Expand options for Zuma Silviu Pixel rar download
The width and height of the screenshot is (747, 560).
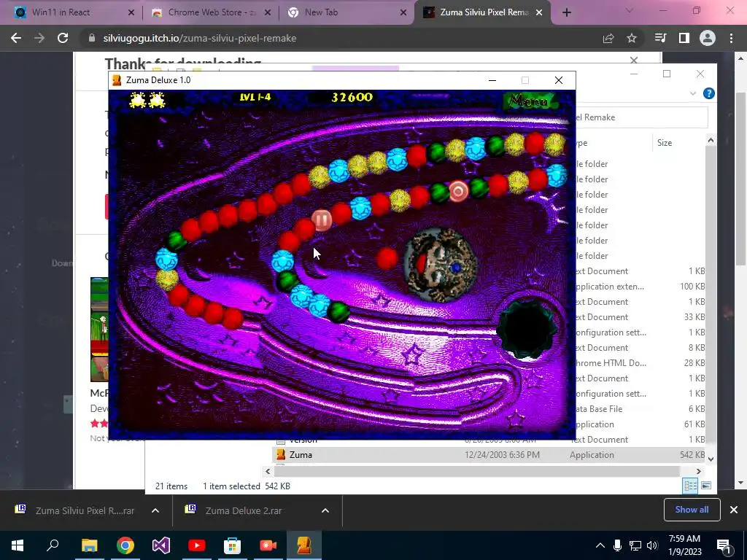(155, 510)
